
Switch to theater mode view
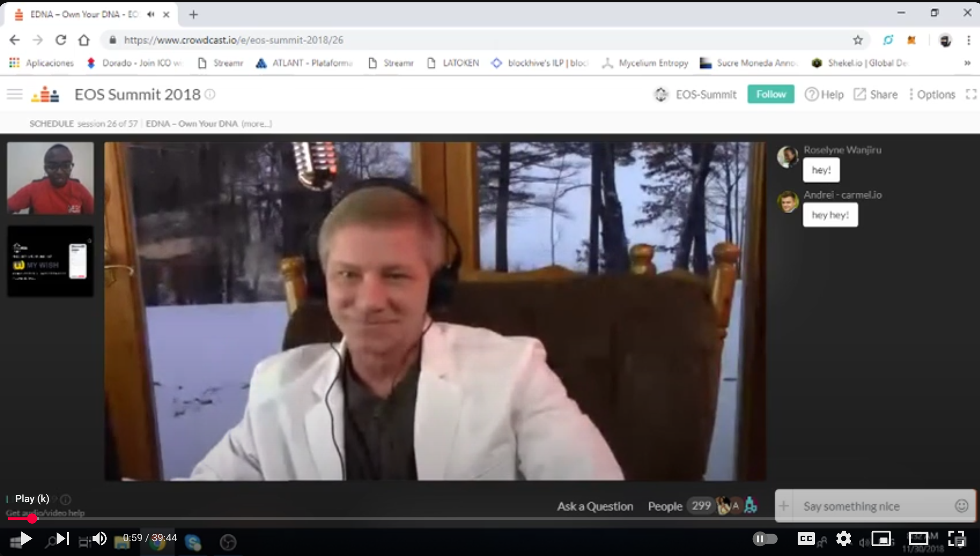tap(918, 539)
